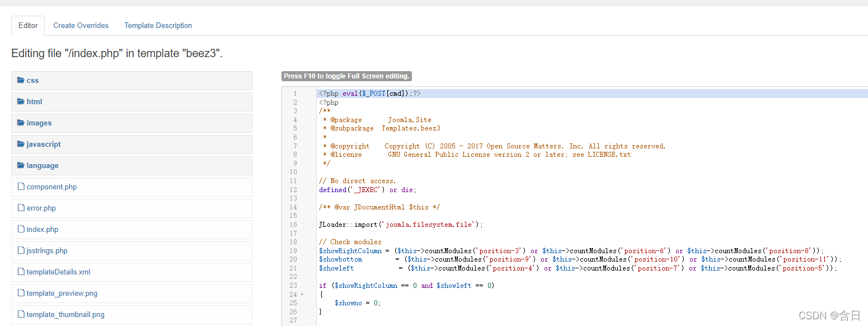Click line number 16 in the gutter
The width and height of the screenshot is (868, 326).
294,225
